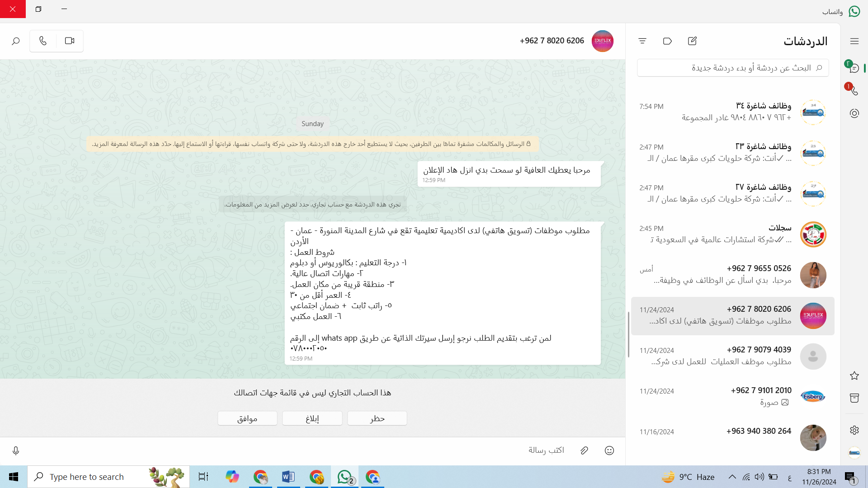The width and height of the screenshot is (868, 488).
Task: Open the new chat compose icon
Action: [x=692, y=41]
